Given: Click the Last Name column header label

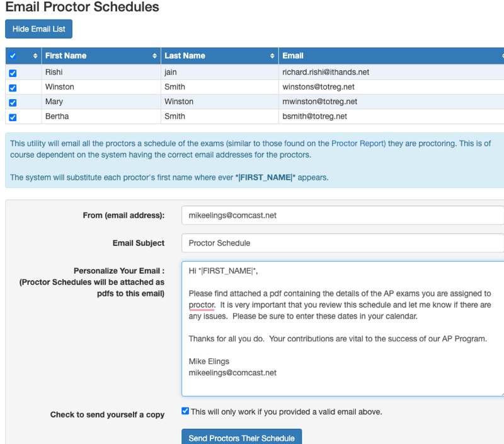Looking at the screenshot, I should coord(185,56).
